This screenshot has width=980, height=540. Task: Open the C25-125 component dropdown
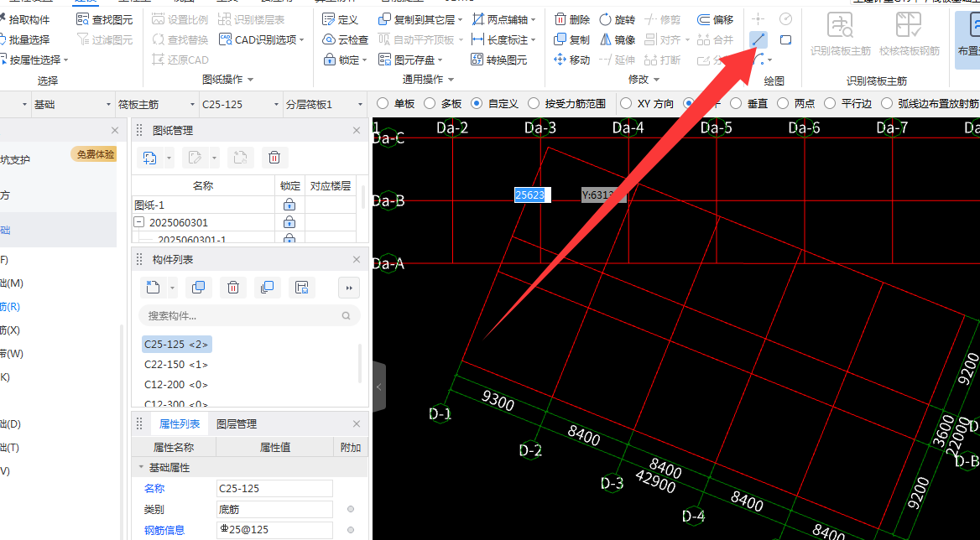[x=240, y=104]
